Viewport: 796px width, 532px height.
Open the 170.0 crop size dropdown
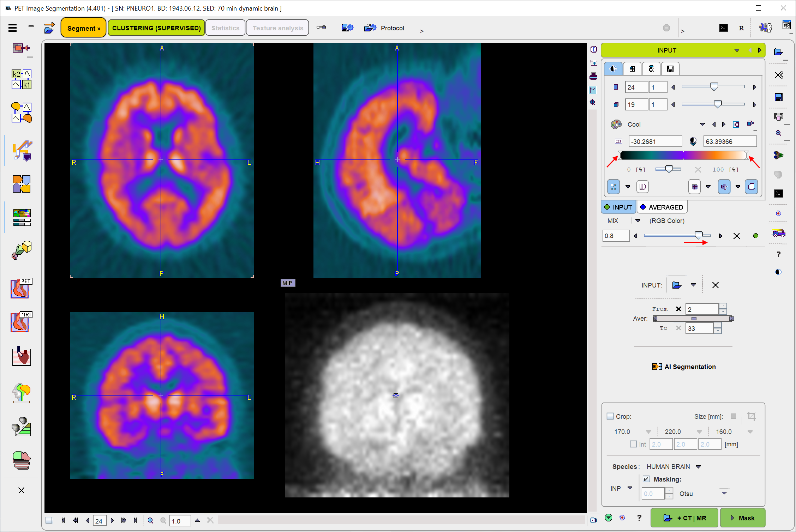648,431
